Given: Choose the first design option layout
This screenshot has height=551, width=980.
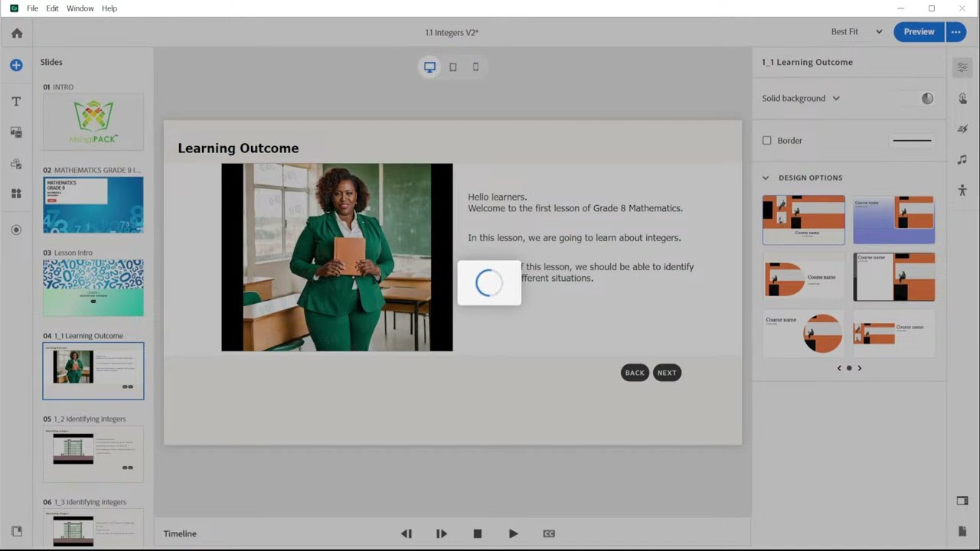Looking at the screenshot, I should pyautogui.click(x=804, y=220).
